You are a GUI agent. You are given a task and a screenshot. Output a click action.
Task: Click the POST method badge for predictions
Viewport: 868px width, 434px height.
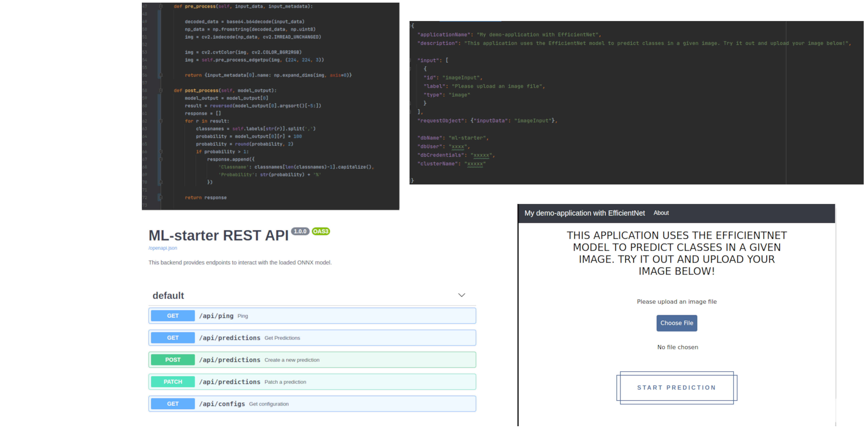tap(173, 360)
